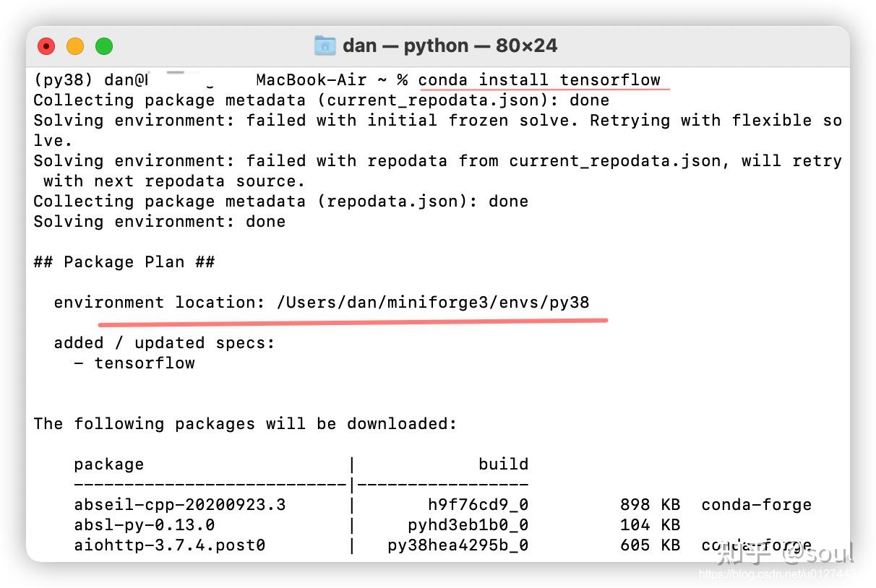
Task: Click the red close traffic light
Action: 46,45
